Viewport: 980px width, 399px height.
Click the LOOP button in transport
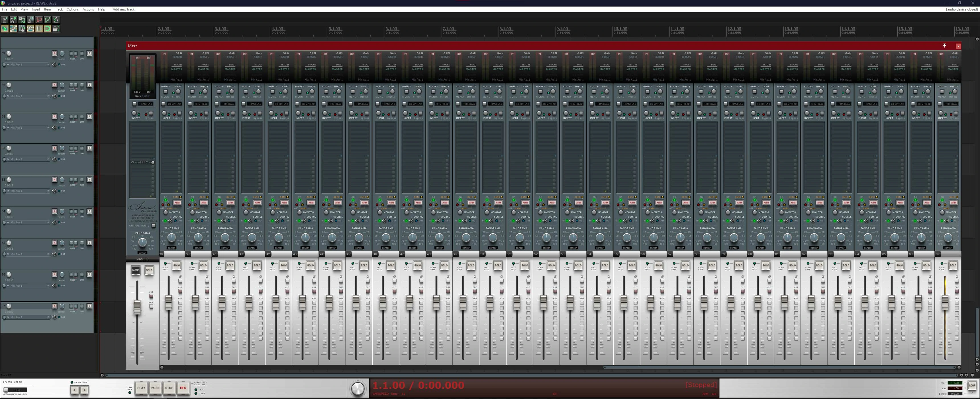point(972,386)
